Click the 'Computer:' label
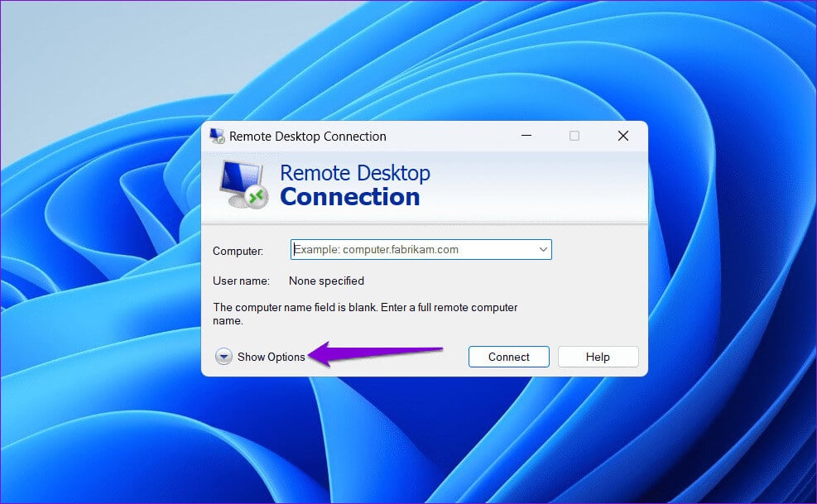The width and height of the screenshot is (817, 504). 238,252
